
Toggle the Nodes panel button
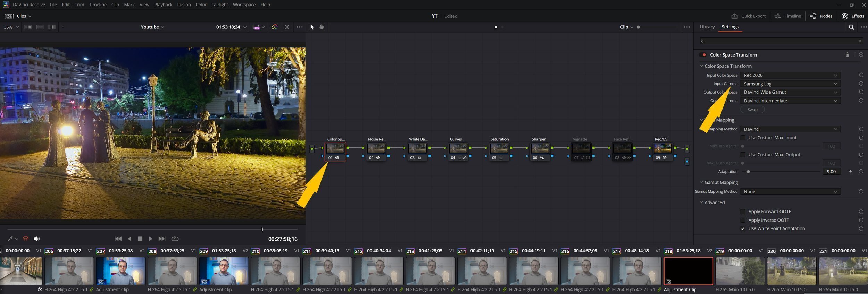[x=821, y=16]
